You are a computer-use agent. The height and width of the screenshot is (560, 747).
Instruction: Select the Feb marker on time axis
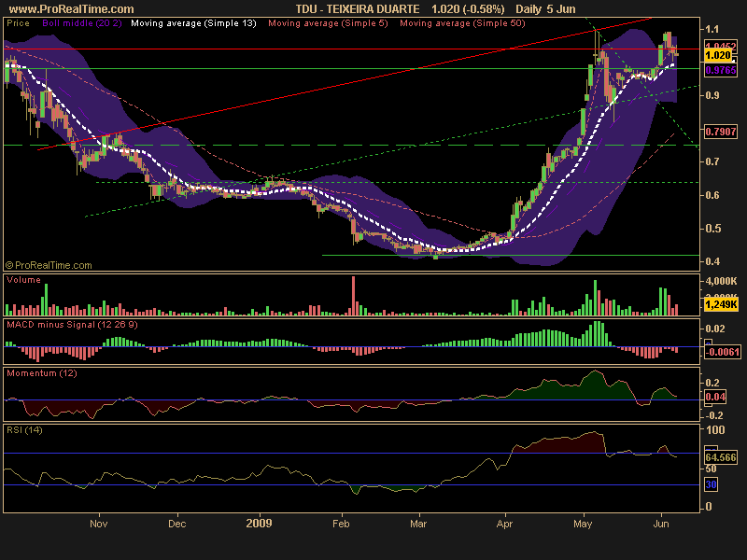pos(341,524)
